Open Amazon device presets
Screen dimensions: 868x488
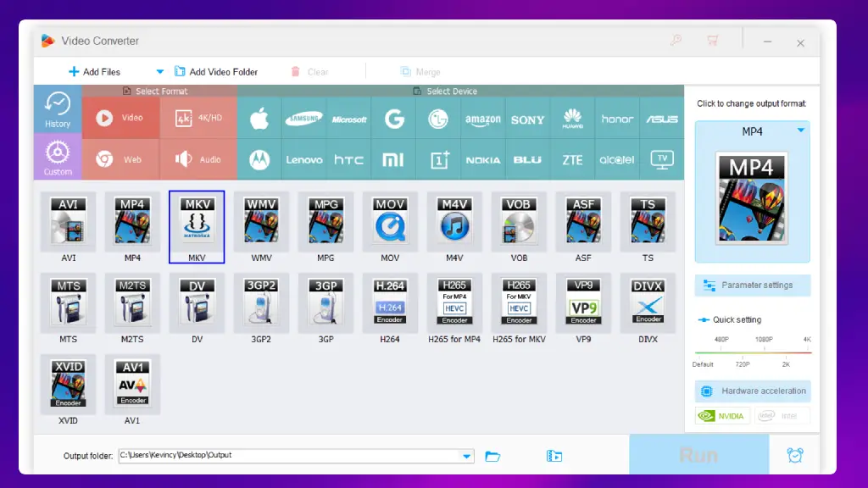482,119
